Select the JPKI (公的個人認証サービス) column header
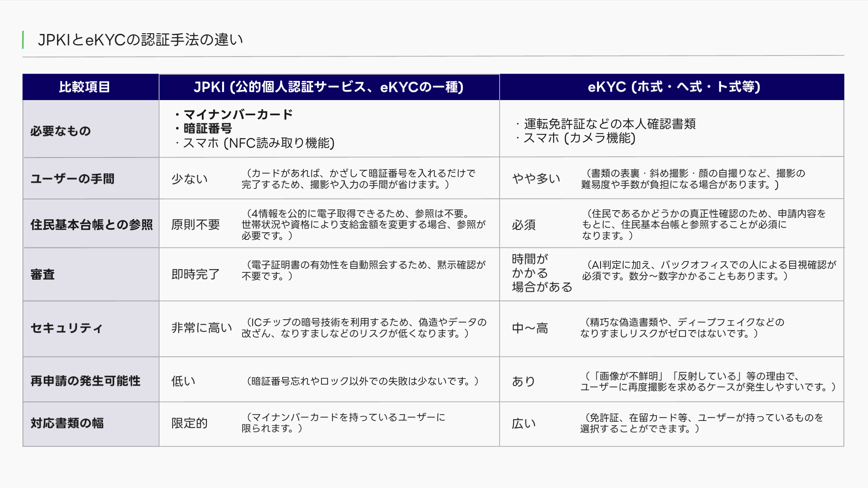 point(329,88)
